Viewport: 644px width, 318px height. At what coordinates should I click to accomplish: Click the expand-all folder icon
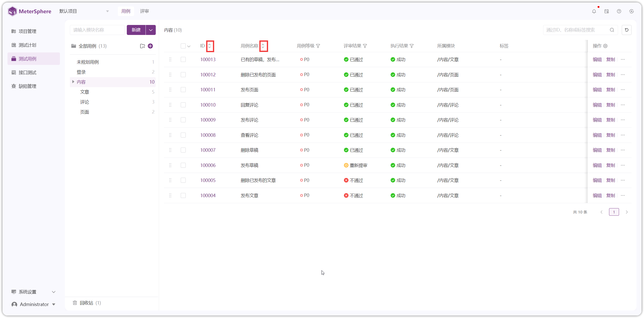point(142,46)
